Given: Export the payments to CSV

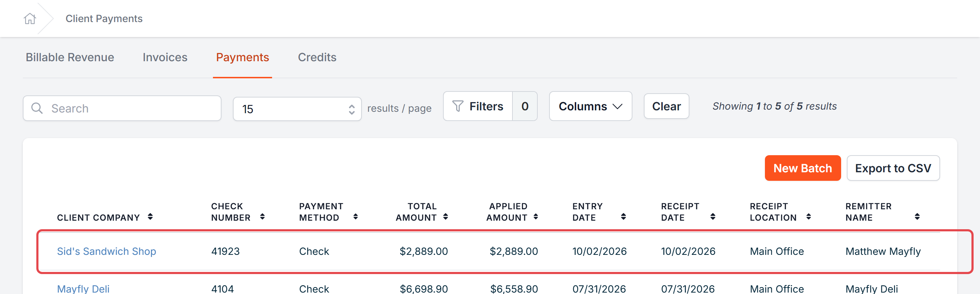Looking at the screenshot, I should tap(893, 168).
